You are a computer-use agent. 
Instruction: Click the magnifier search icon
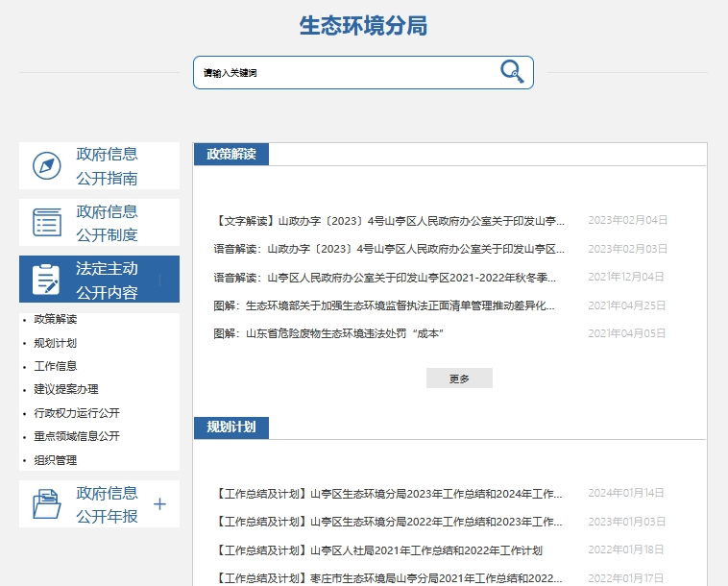(512, 71)
